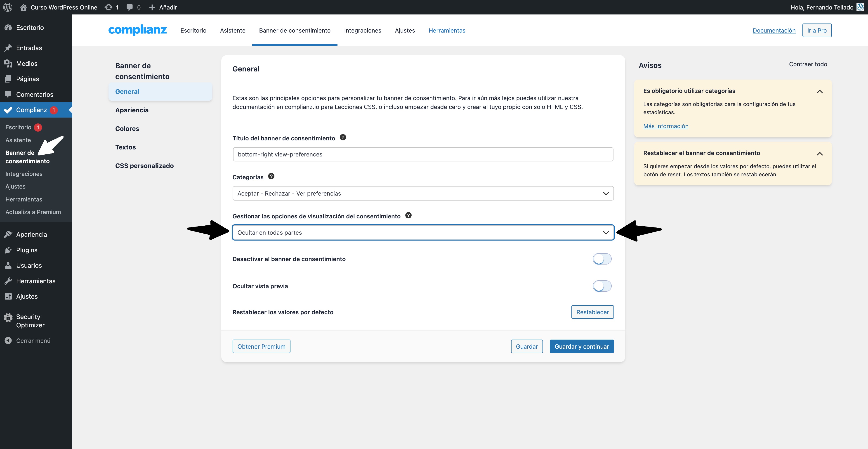Open the Ocultar en todas partes dropdown
Image resolution: width=868 pixels, height=449 pixels.
coord(423,233)
